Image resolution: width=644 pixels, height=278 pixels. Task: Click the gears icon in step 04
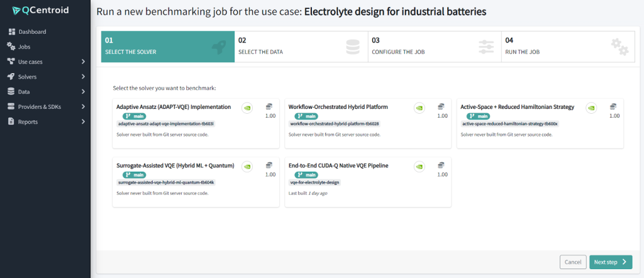619,47
